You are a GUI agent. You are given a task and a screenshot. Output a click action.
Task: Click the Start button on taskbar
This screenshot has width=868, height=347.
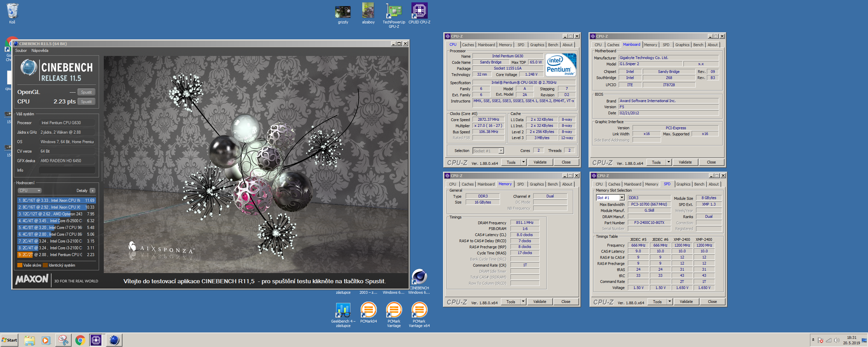point(9,340)
